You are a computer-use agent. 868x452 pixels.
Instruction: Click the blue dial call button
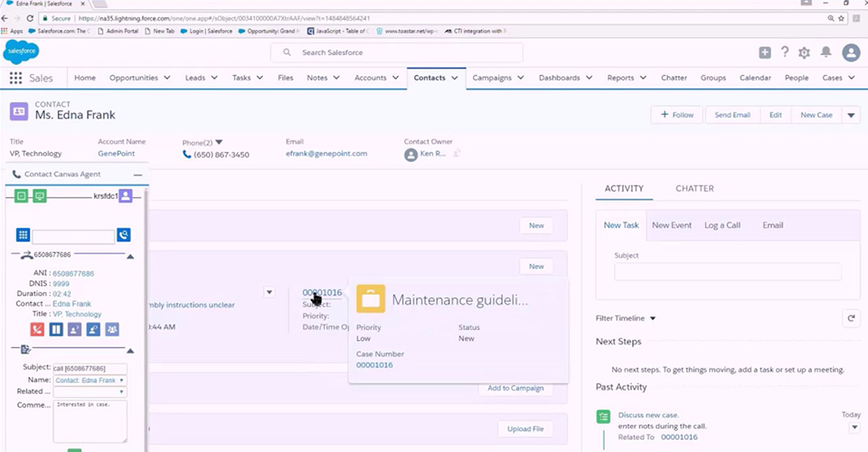pyautogui.click(x=124, y=234)
